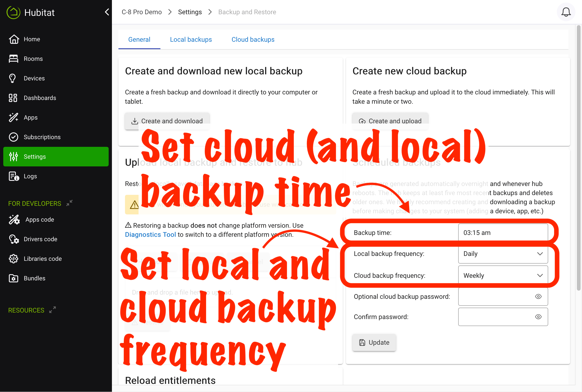Click the Create and download button
The height and width of the screenshot is (392, 582).
[x=167, y=121]
